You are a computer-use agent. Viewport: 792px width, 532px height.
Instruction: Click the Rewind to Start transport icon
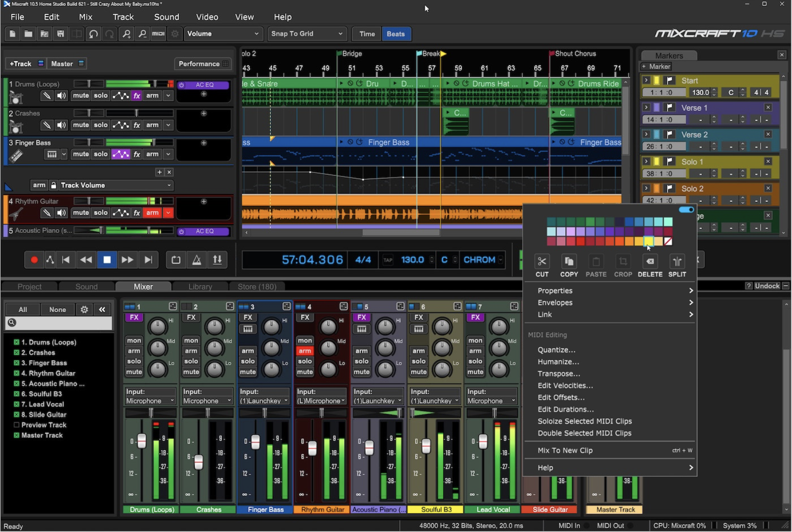pos(66,260)
